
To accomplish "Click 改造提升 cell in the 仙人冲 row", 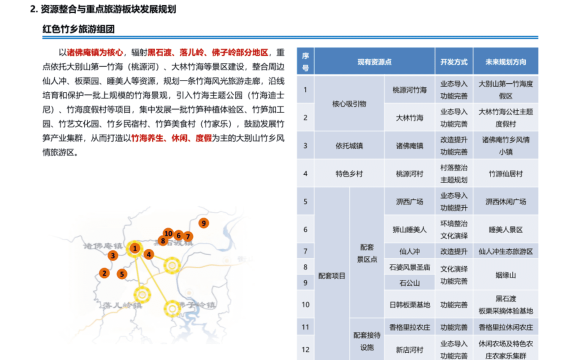I will [454, 251].
